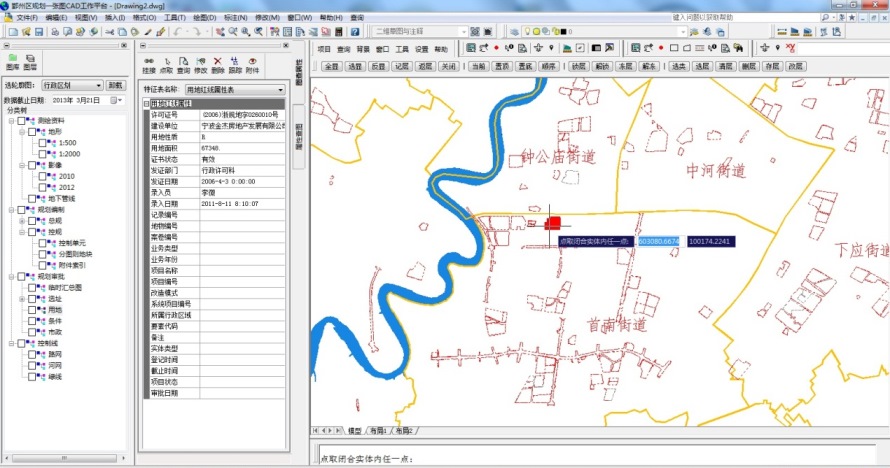Select the 点取 (pick) tool
890x468 pixels.
[x=167, y=60]
